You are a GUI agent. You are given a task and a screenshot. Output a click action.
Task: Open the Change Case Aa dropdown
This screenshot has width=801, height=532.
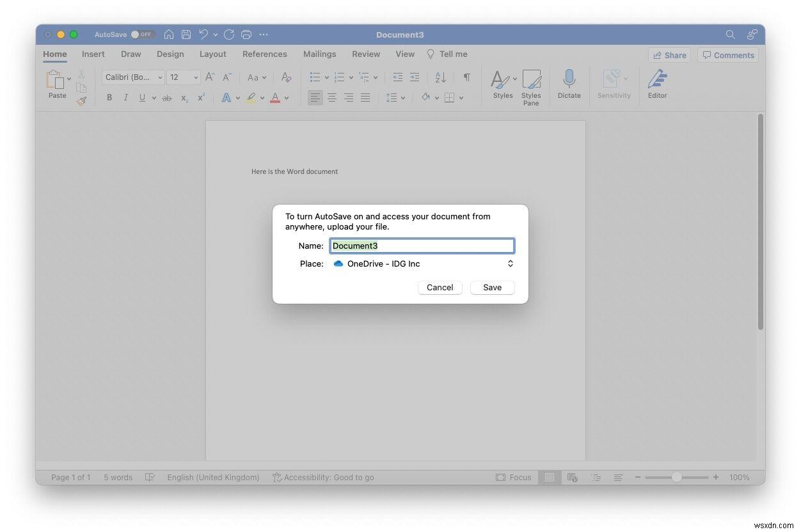(257, 77)
